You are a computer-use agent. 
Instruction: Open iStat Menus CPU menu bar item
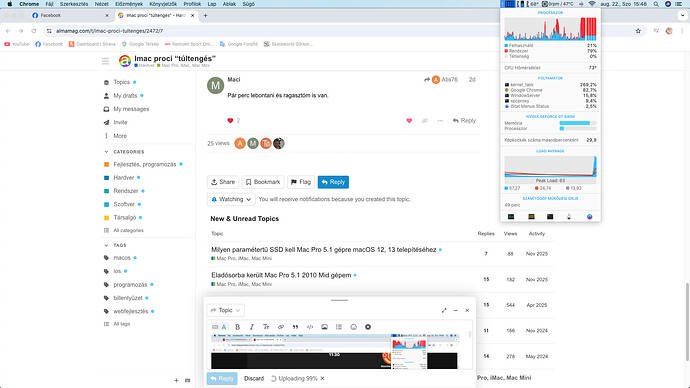tap(509, 4)
